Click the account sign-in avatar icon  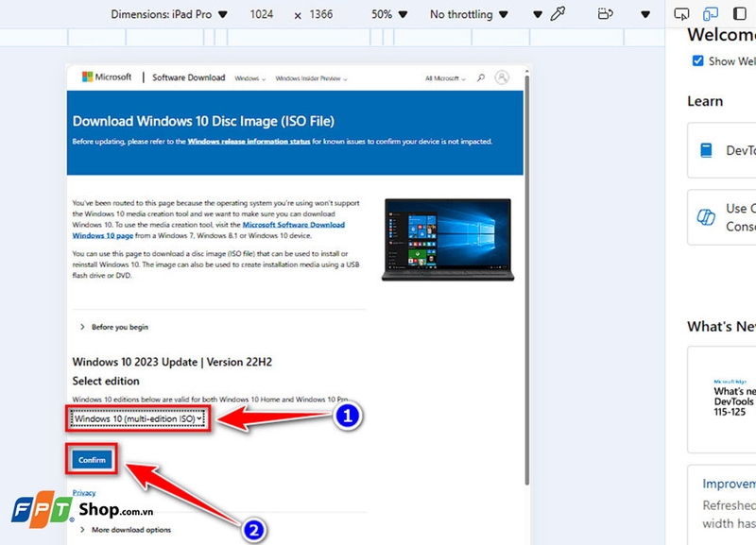click(x=502, y=77)
